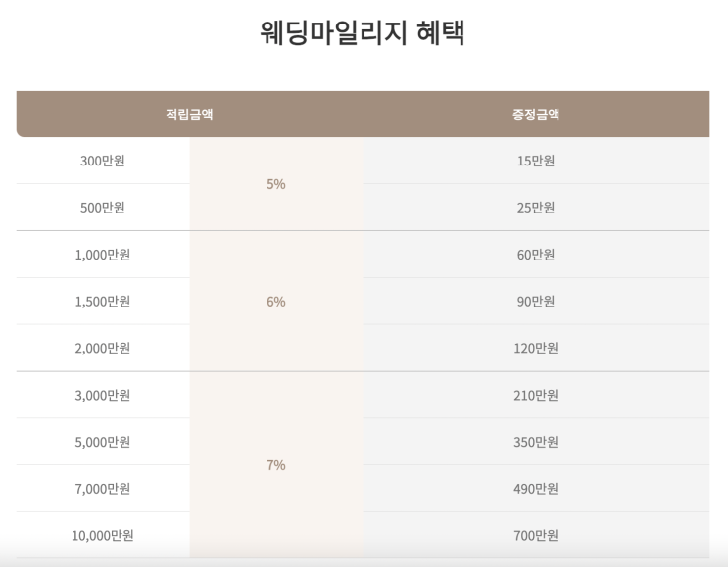Screen dimensions: 728x567
Task: Click the 3,000만원 deposit amount
Action: coord(102,395)
